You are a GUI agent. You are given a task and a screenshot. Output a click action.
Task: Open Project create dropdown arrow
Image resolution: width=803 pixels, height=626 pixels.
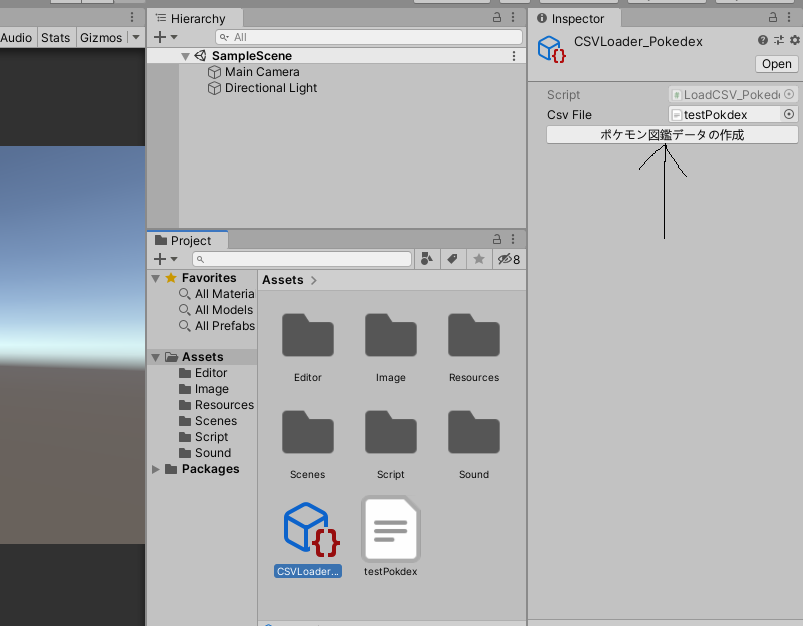click(174, 259)
